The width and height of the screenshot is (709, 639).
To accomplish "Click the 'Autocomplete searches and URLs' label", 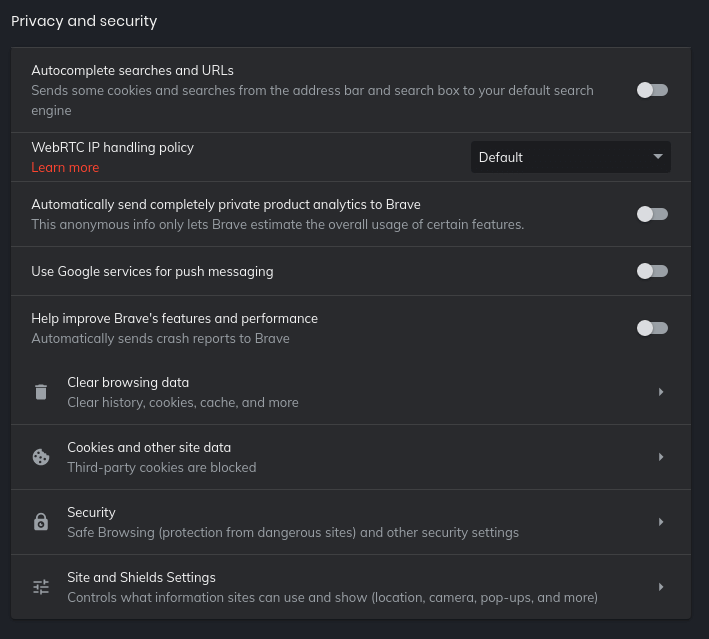I will 132,71.
